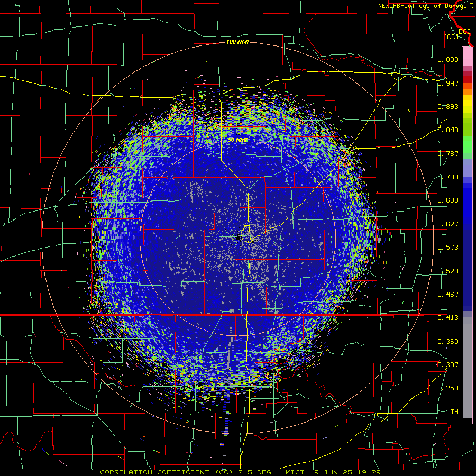The image size is (476, 476).
Task: Click the 19:29 timestamp
Action: click(368, 472)
